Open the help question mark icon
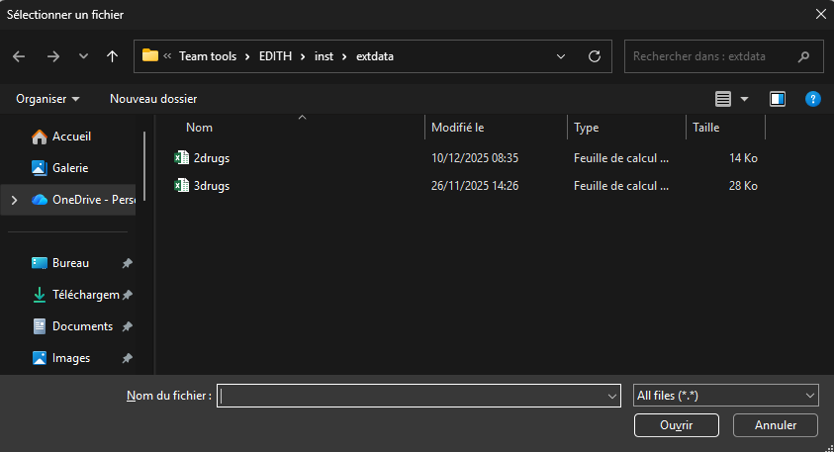This screenshot has height=452, width=834. [812, 99]
